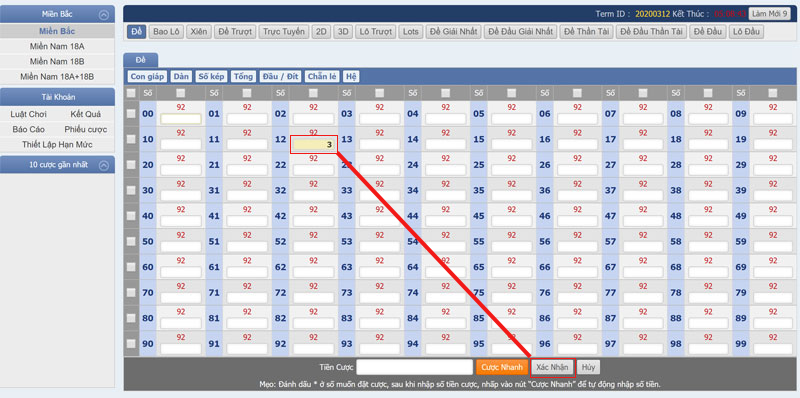The image size is (800, 398).
Task: Cancel with the Hủy button
Action: click(589, 367)
